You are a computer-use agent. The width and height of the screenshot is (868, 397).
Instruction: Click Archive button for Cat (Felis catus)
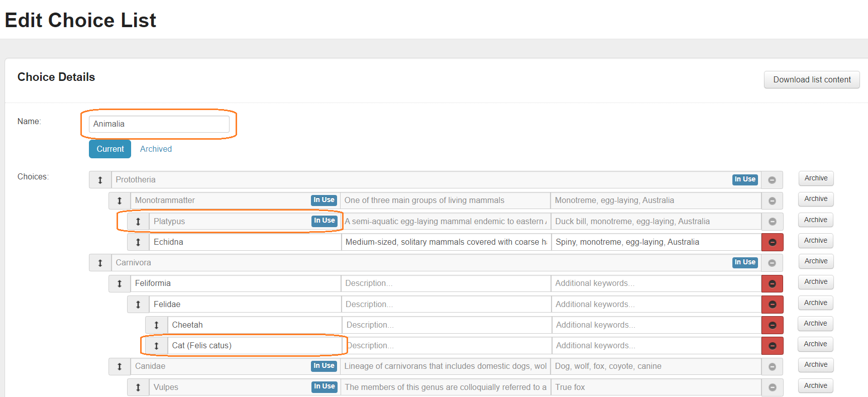click(x=815, y=344)
